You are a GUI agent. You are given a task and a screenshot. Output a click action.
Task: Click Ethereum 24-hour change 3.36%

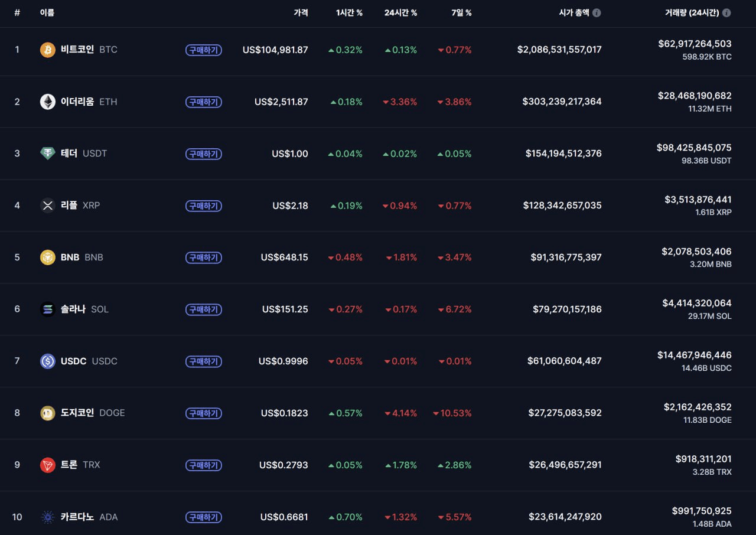[x=400, y=102]
